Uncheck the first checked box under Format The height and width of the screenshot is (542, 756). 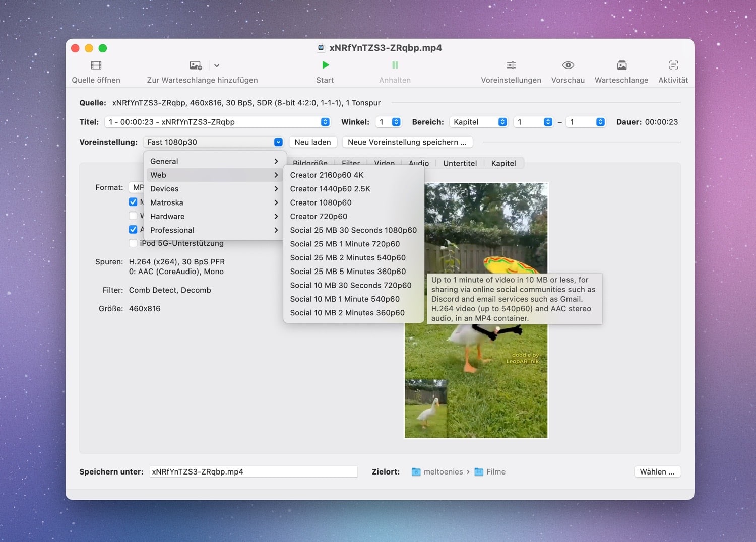click(133, 202)
